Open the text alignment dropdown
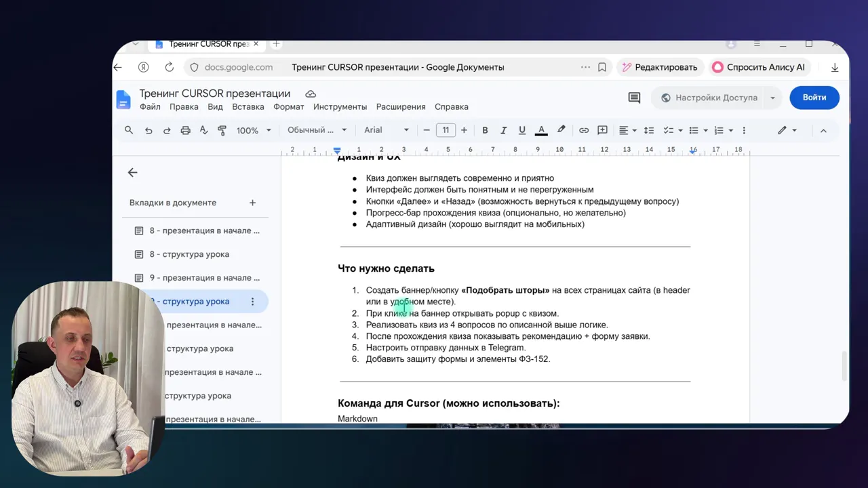Viewport: 868px width, 488px height. tap(627, 130)
